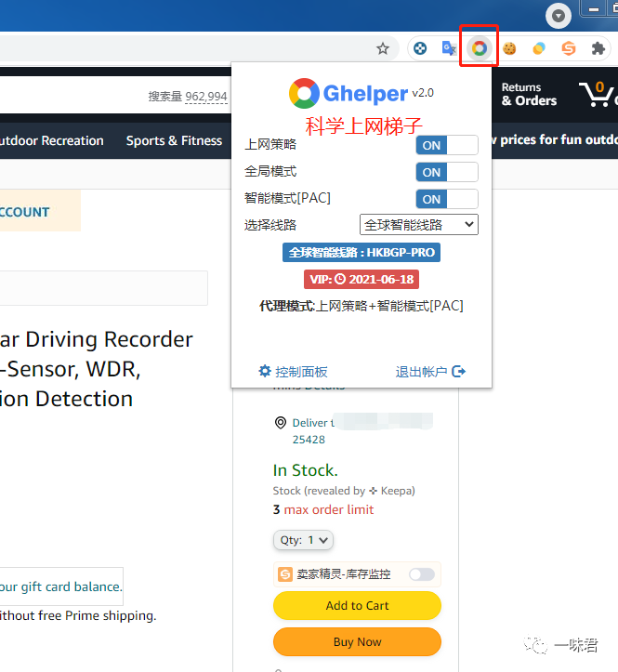Toggle the 全局模式 switch
618x672 pixels.
(x=447, y=172)
